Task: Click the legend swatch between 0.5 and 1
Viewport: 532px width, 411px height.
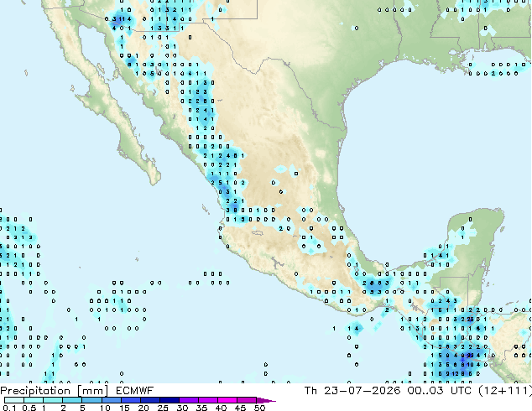Action: 34,400
